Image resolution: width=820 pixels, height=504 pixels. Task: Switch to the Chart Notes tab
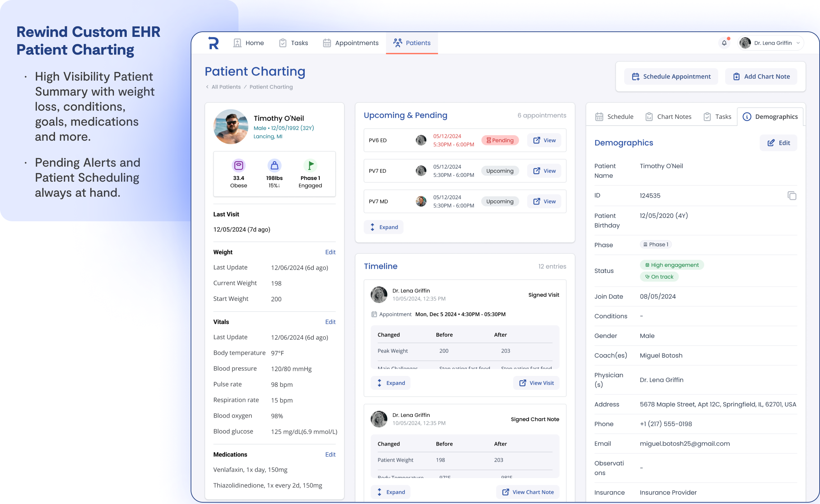[668, 117]
